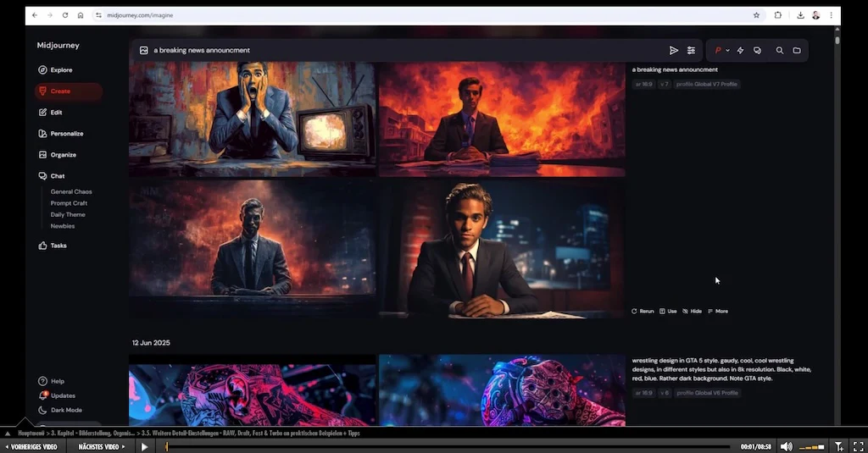868x453 pixels.
Task: Toggle Dark Mode in the sidebar
Action: click(65, 410)
